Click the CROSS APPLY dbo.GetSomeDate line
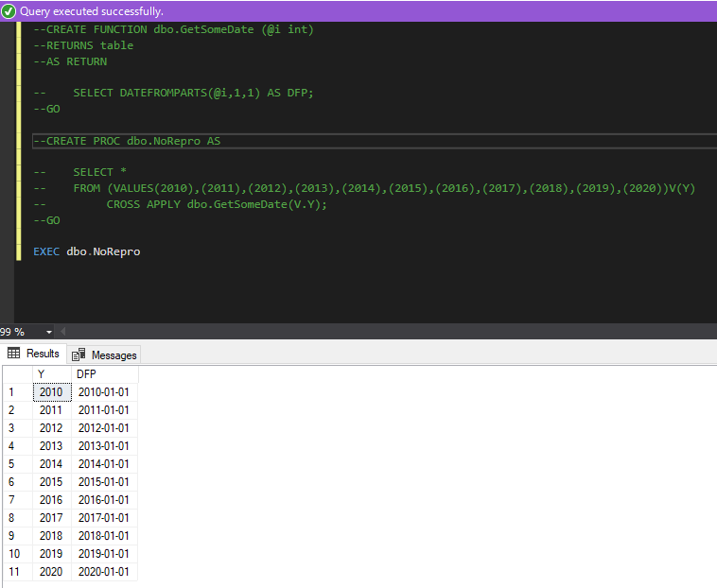Screen dimensions: 717x588 tap(180, 204)
